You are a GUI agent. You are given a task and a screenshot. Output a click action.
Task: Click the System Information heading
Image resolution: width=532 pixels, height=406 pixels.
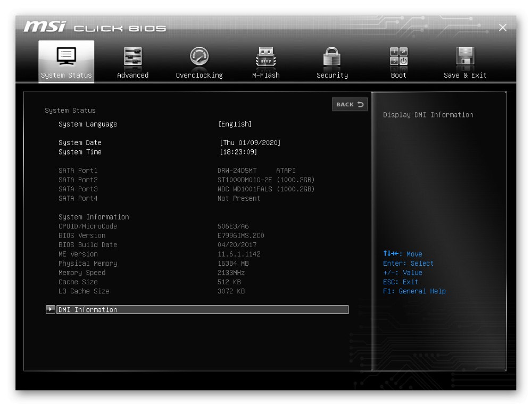[x=94, y=217]
